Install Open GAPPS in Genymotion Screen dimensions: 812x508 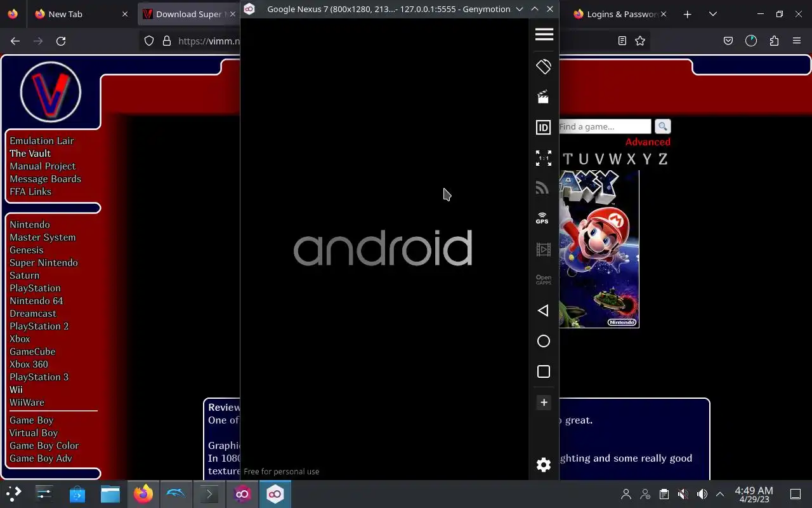(x=544, y=279)
